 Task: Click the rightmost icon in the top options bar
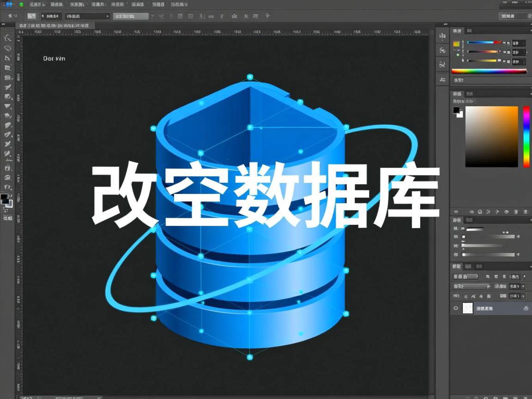(x=267, y=16)
